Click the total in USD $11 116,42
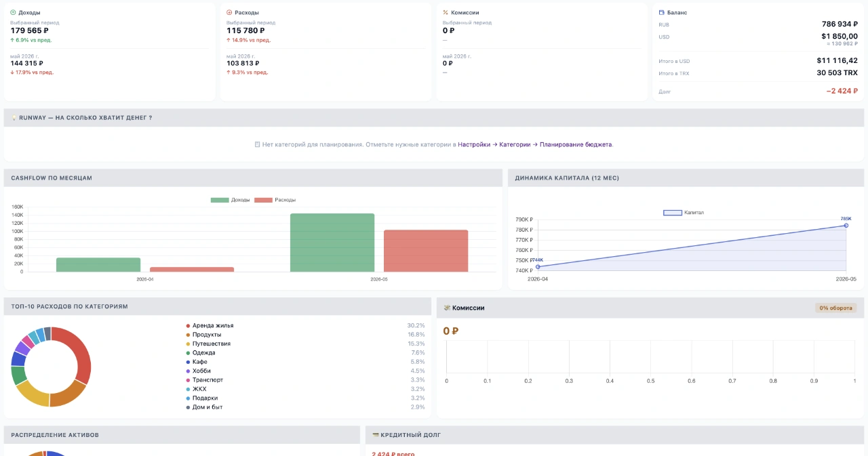Image resolution: width=868 pixels, height=456 pixels. [837, 60]
